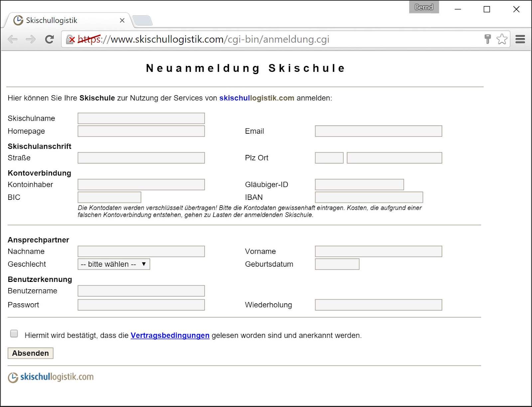Click the italic Kontodaten notice text
Viewport: 532px width, 407px height.
pyautogui.click(x=250, y=211)
